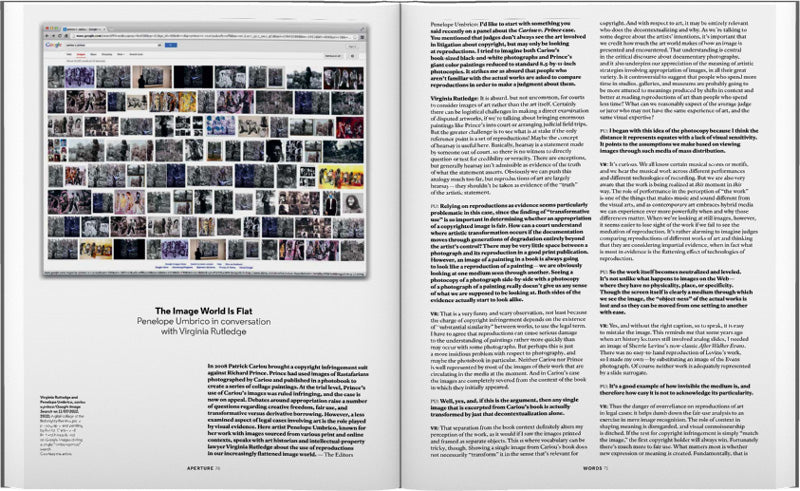800x491 pixels.
Task: Select the open browser tab with Google favicon
Action: (85, 29)
